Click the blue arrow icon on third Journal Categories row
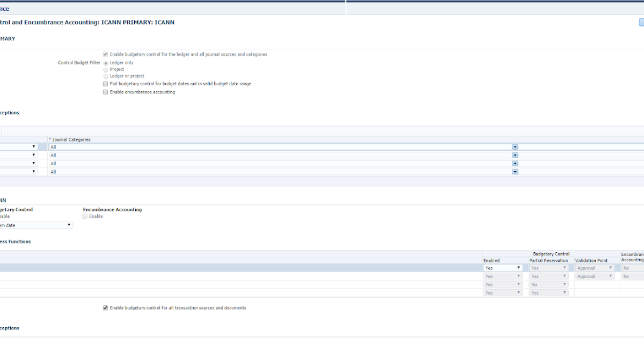644x338 pixels. pyautogui.click(x=515, y=163)
